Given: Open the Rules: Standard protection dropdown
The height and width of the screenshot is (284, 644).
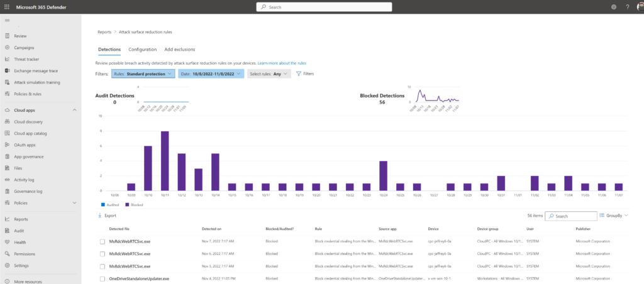Looking at the screenshot, I should (x=143, y=74).
